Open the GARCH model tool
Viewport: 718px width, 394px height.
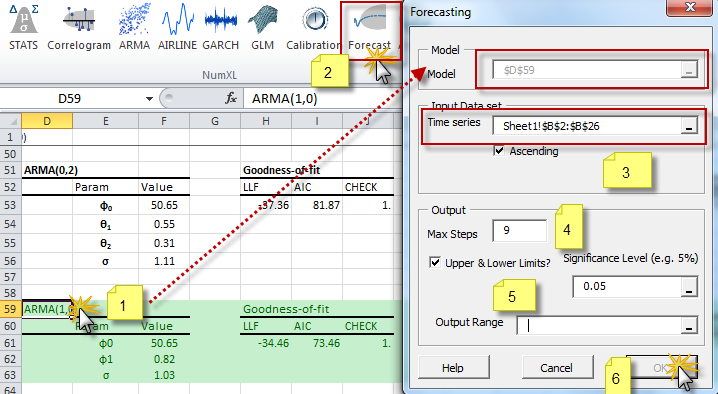point(221,26)
